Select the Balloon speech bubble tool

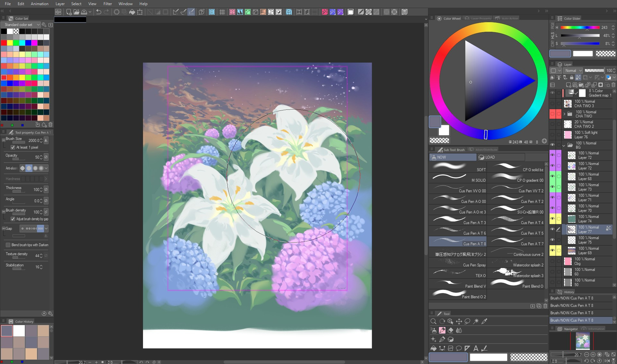pyautogui.click(x=459, y=348)
